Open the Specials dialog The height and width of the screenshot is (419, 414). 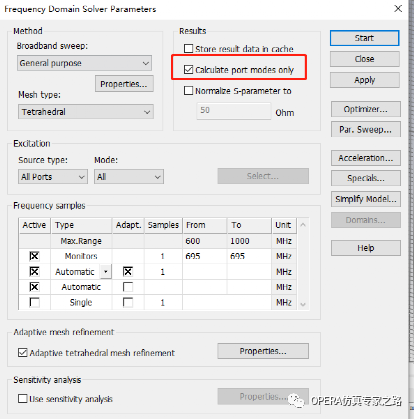pyautogui.click(x=366, y=178)
